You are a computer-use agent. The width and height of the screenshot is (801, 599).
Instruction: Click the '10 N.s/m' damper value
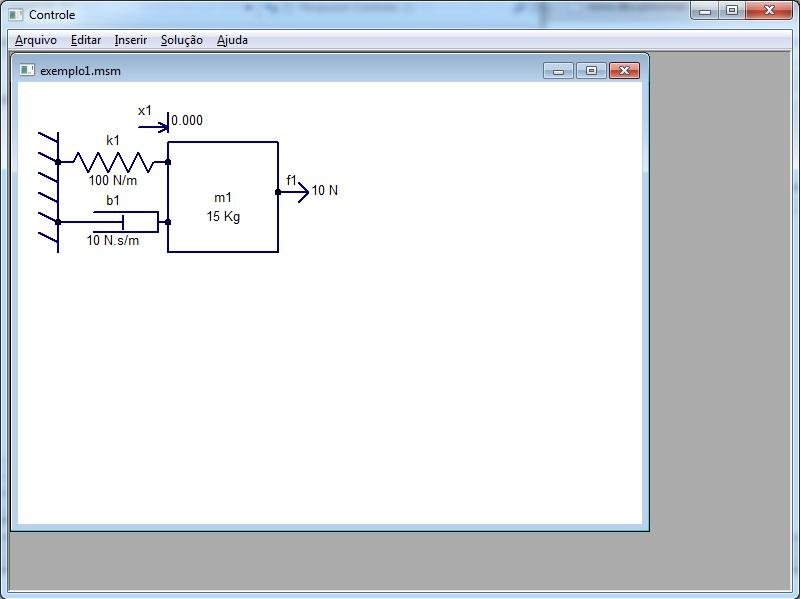(113, 241)
